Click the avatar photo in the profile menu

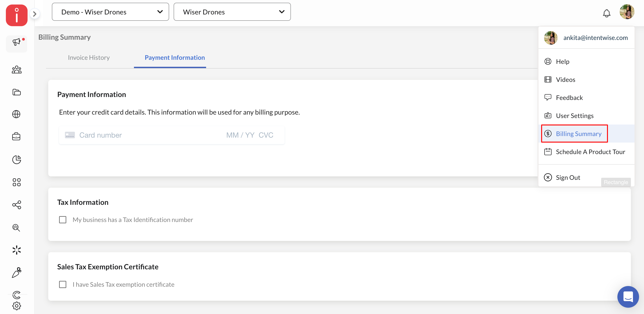pyautogui.click(x=551, y=38)
